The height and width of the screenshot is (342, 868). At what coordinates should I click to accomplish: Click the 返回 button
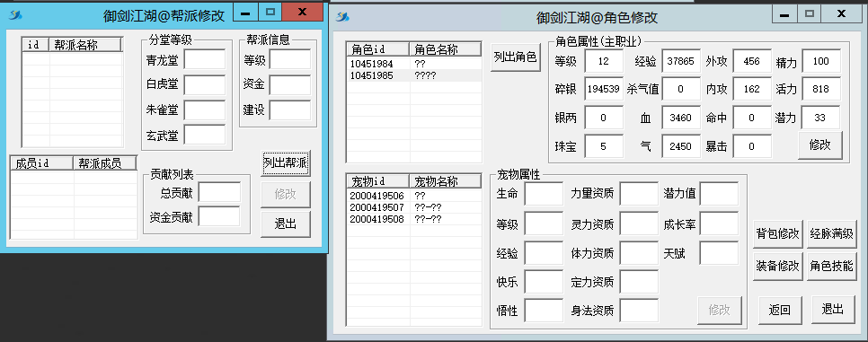tap(779, 310)
